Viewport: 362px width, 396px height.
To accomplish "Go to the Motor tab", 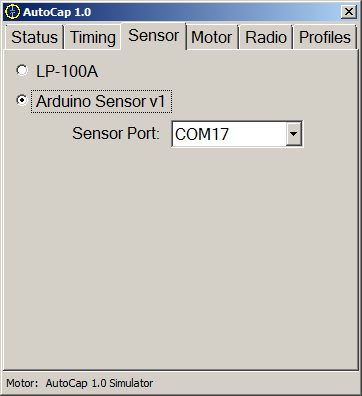I will tap(212, 37).
